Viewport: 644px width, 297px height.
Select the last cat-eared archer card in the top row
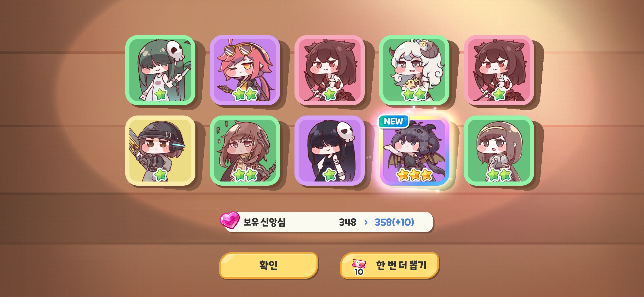(499, 70)
